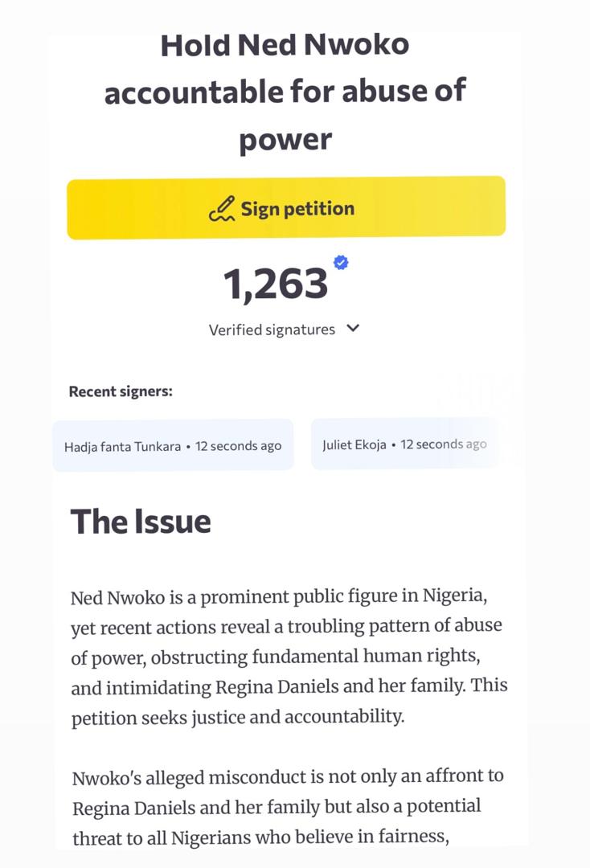Click the word Hold in the petition title
The width and height of the screenshot is (590, 868).
tap(195, 45)
